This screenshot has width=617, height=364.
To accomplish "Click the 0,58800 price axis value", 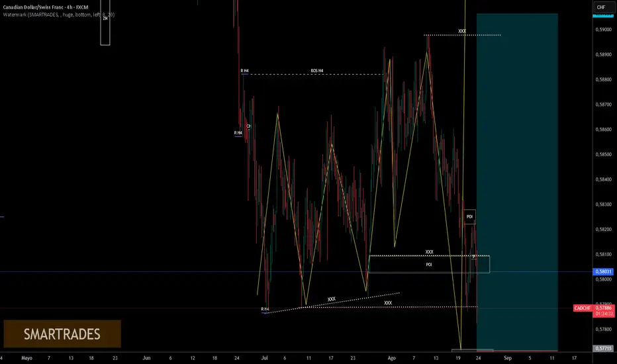I will pyautogui.click(x=603, y=79).
